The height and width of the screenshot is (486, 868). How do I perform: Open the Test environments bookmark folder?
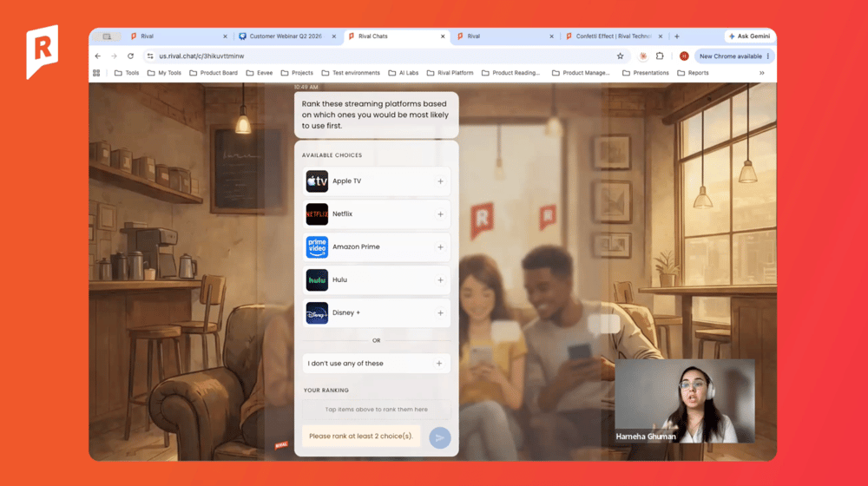pyautogui.click(x=351, y=73)
